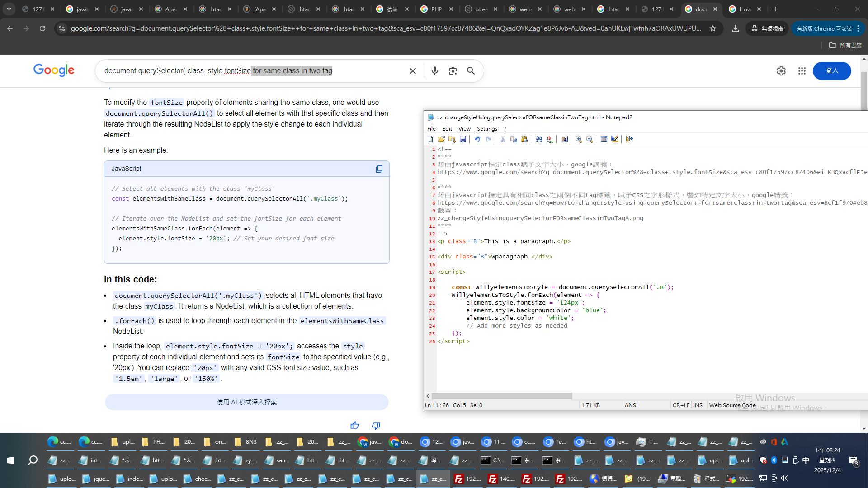This screenshot has height=488, width=868.
Task: Click the blue sign-in button on Google
Action: click(x=831, y=71)
